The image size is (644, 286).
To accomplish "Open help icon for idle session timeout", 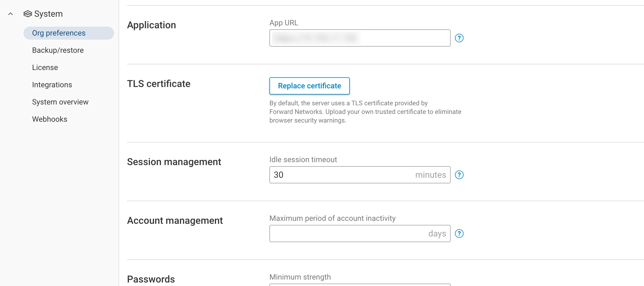I will pos(459,175).
